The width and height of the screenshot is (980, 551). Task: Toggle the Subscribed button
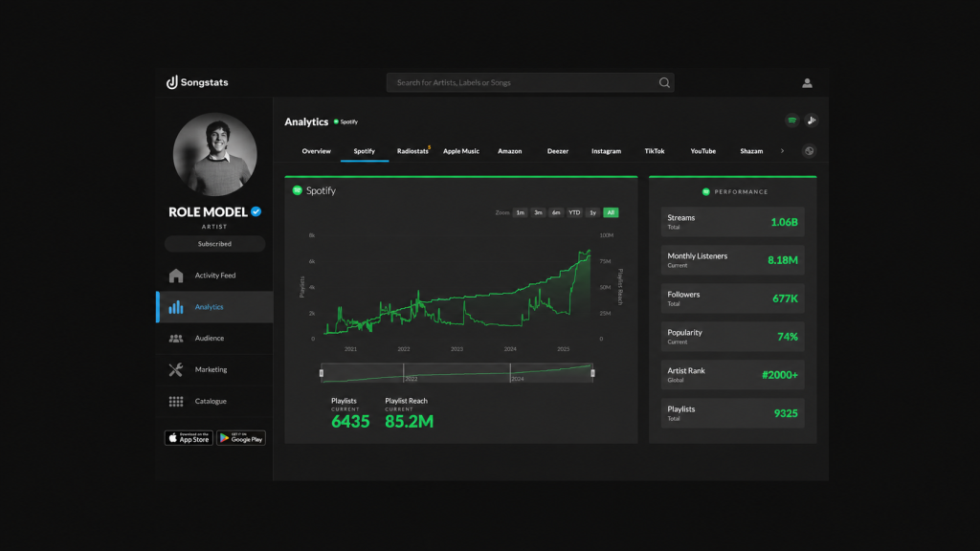[x=215, y=244]
